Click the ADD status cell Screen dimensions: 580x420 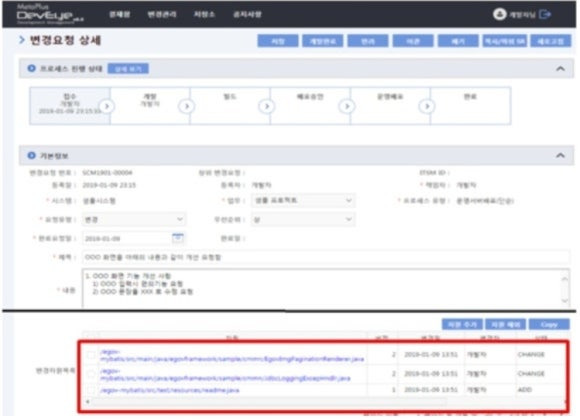click(525, 390)
